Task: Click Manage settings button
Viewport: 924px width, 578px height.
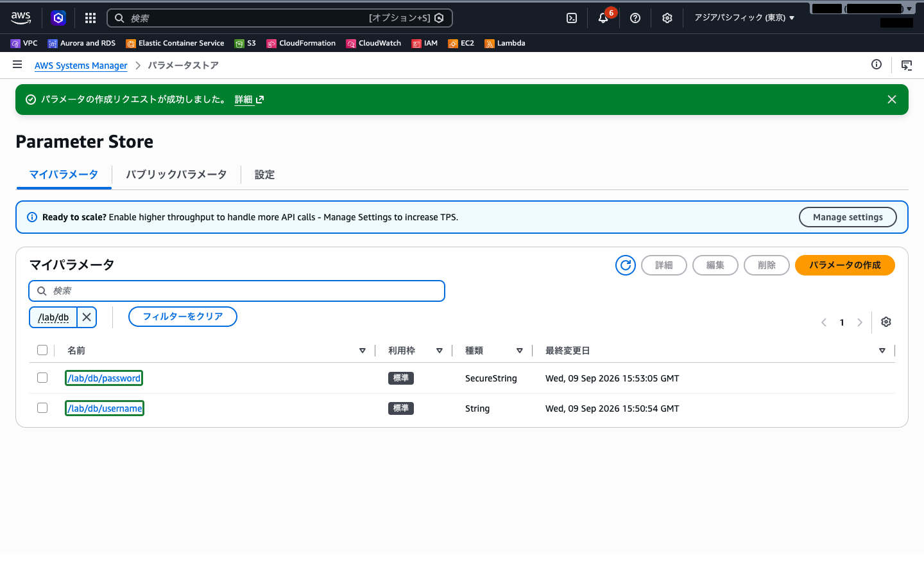Action: point(848,217)
